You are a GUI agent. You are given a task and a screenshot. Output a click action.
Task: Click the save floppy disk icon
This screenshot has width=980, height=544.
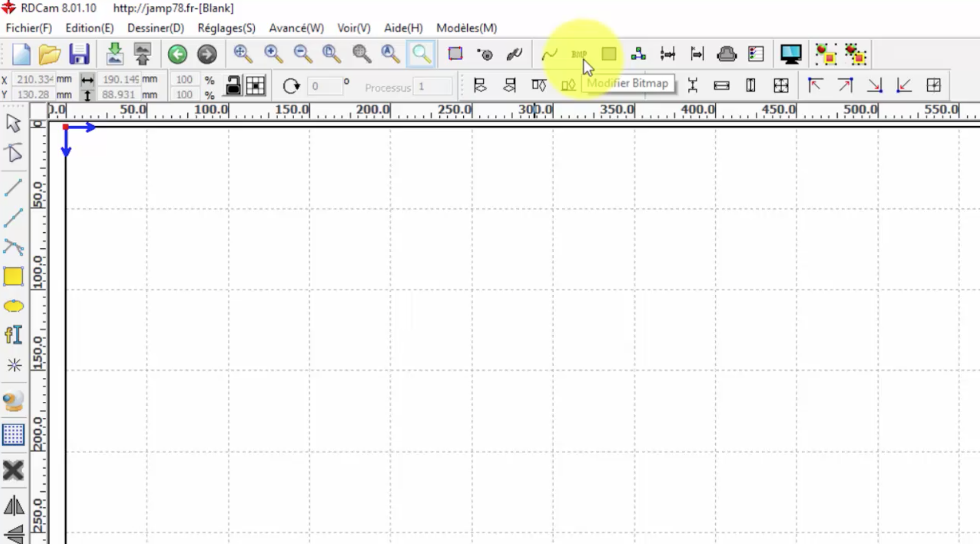click(x=79, y=54)
